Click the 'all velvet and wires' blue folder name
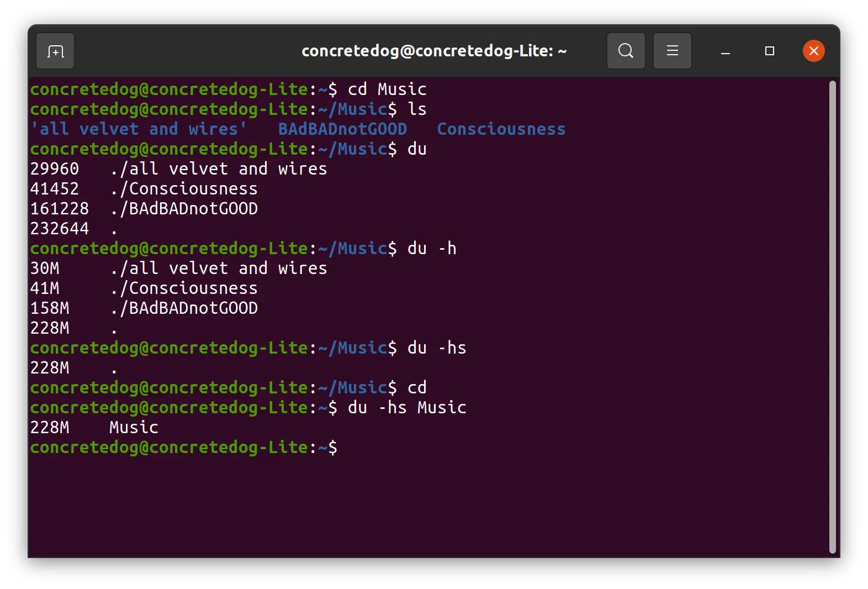Viewport: 868px width, 589px height. [x=139, y=129]
